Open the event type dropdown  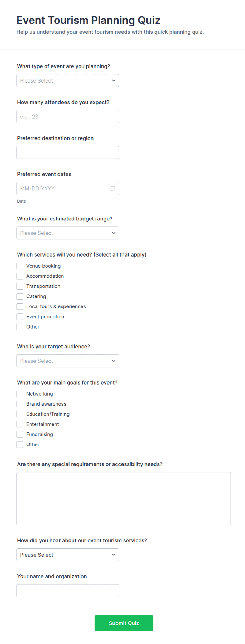click(x=68, y=81)
